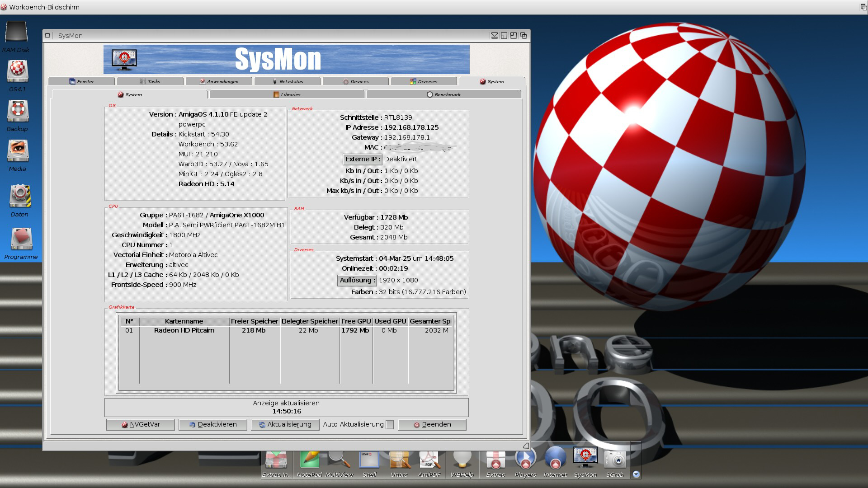Open the Benchmark sub-tab
868x488 pixels.
(444, 94)
